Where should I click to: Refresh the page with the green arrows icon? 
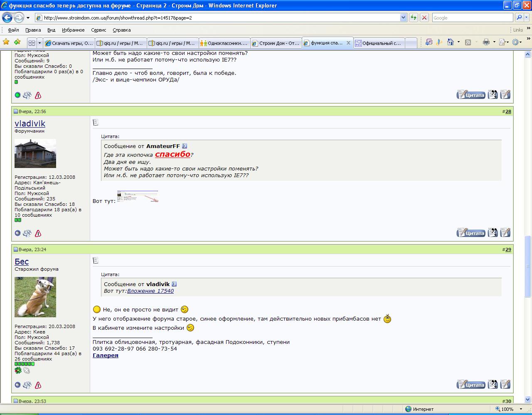coord(414,17)
